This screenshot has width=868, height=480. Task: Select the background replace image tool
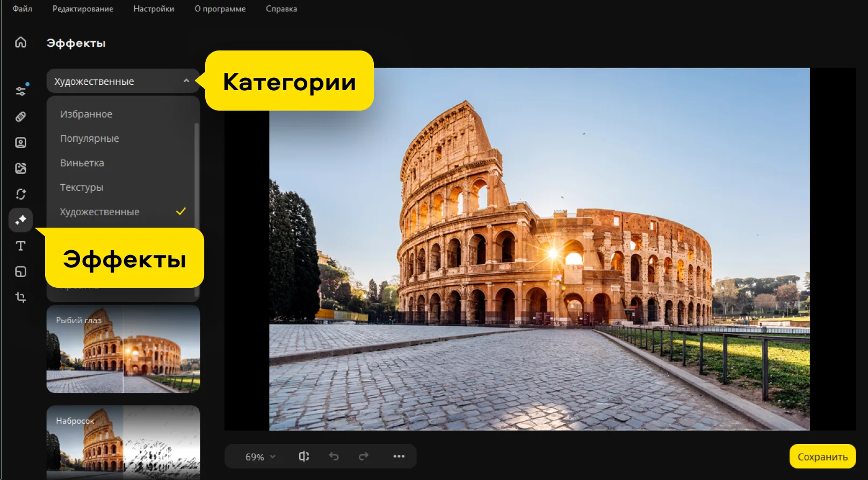(20, 168)
